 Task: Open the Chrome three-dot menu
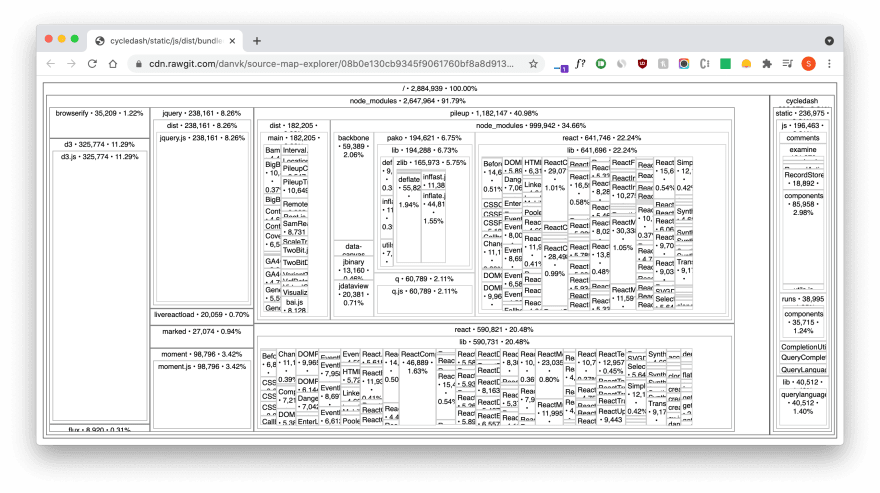tap(829, 64)
